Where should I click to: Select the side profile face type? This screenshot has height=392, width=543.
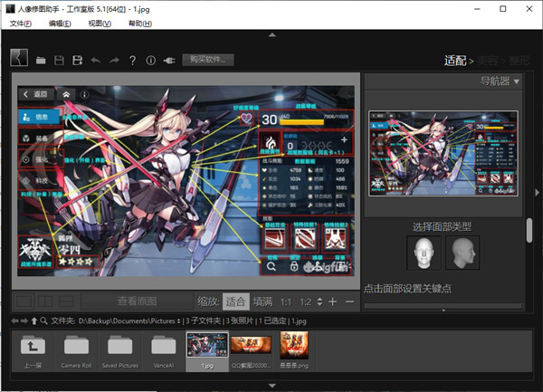click(x=462, y=252)
